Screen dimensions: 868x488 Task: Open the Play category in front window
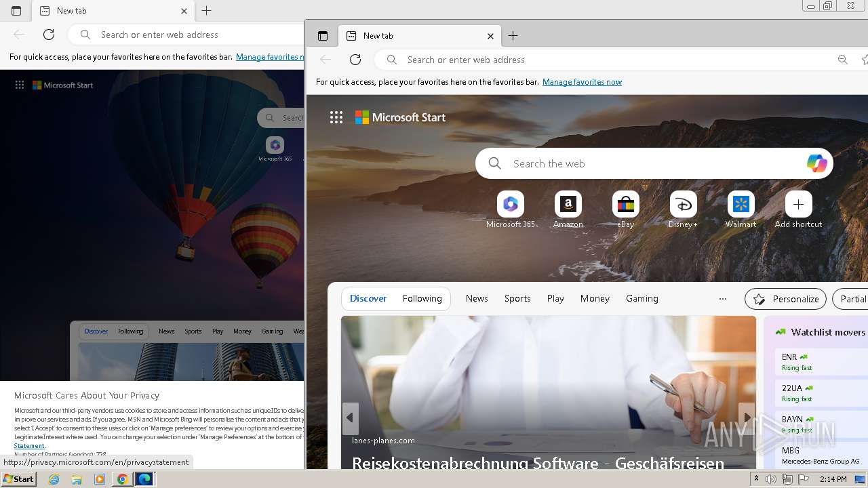coord(555,298)
